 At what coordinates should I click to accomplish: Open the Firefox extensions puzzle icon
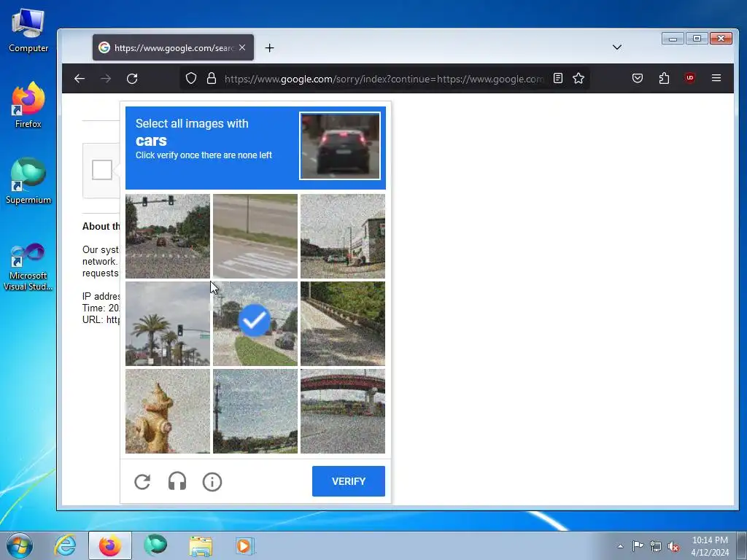(x=664, y=78)
